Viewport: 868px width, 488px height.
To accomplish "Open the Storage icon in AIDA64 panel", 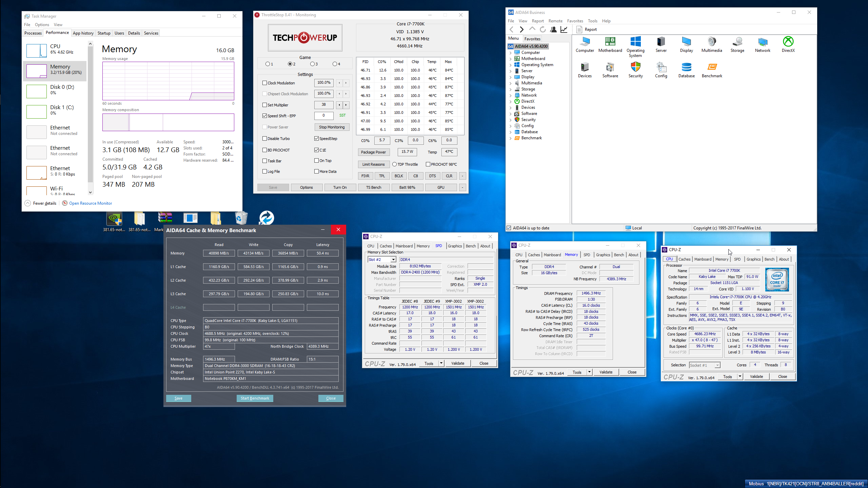I will coord(737,42).
